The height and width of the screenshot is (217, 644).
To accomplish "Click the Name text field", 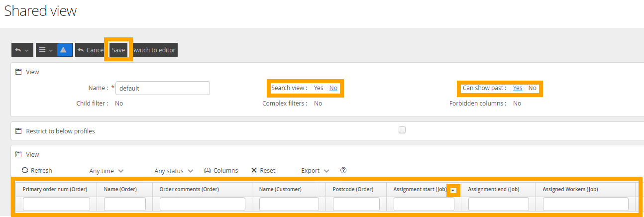I will (163, 88).
